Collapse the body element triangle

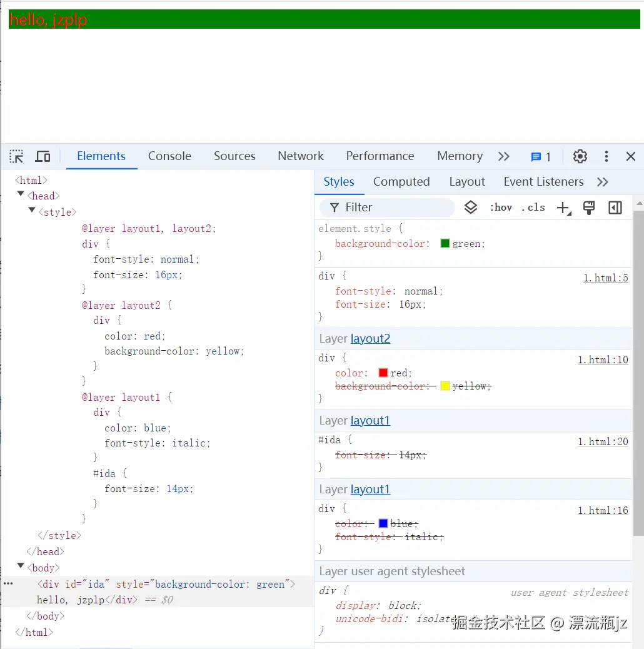point(20,565)
